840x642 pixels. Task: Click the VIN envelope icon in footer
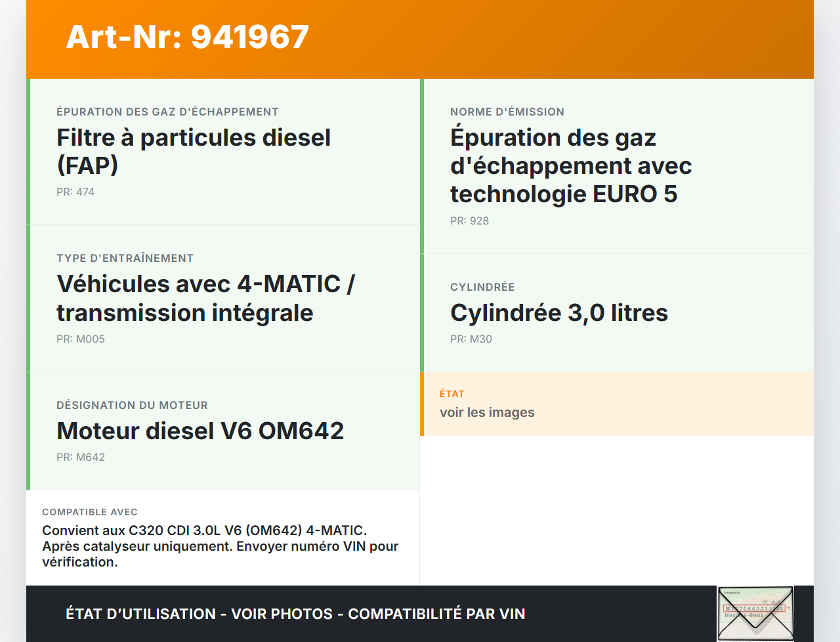tap(755, 613)
